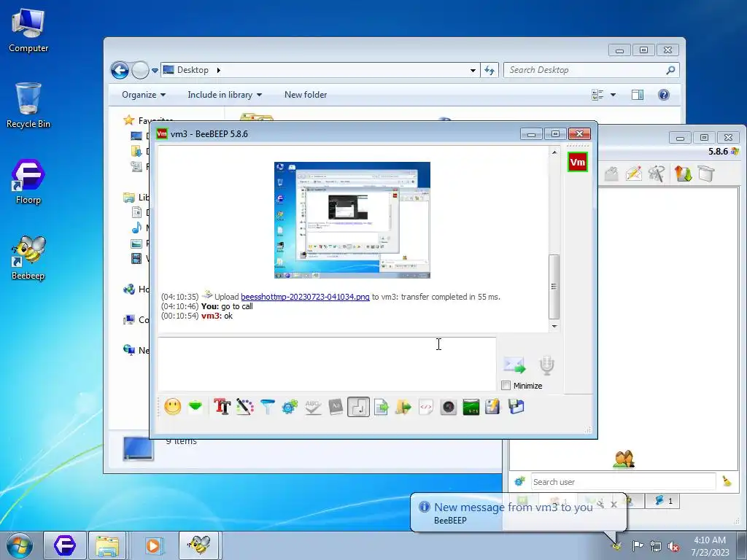Open chat font color picker icon

coord(245,407)
